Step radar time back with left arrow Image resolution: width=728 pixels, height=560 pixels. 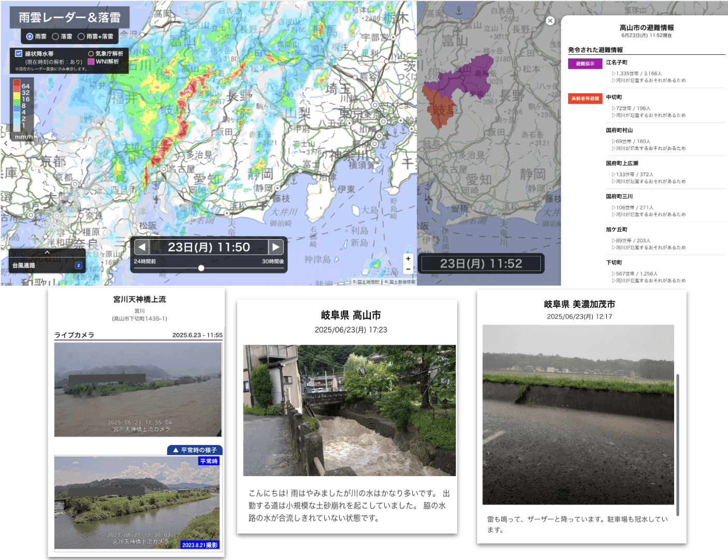[141, 247]
